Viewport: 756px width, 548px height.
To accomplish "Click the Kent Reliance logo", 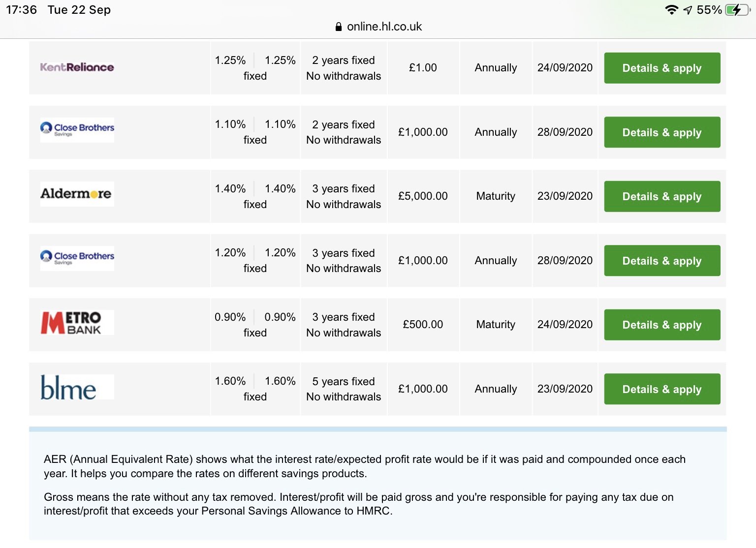I will (77, 67).
